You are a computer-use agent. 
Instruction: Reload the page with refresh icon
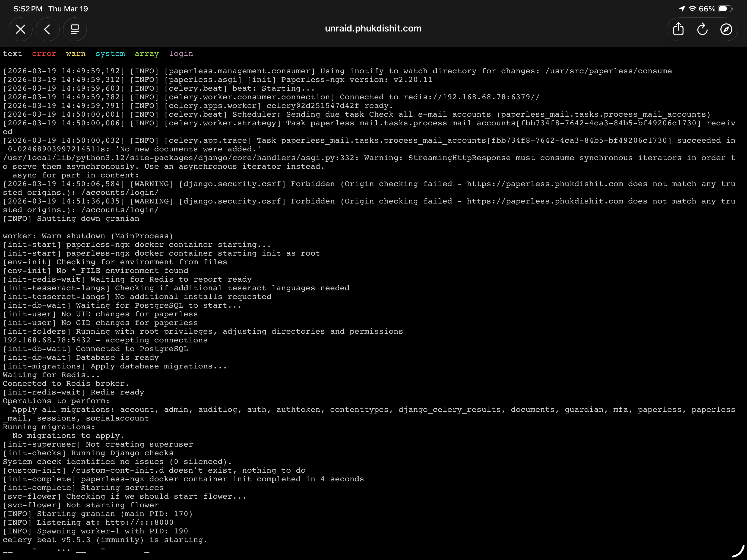pyautogui.click(x=702, y=29)
